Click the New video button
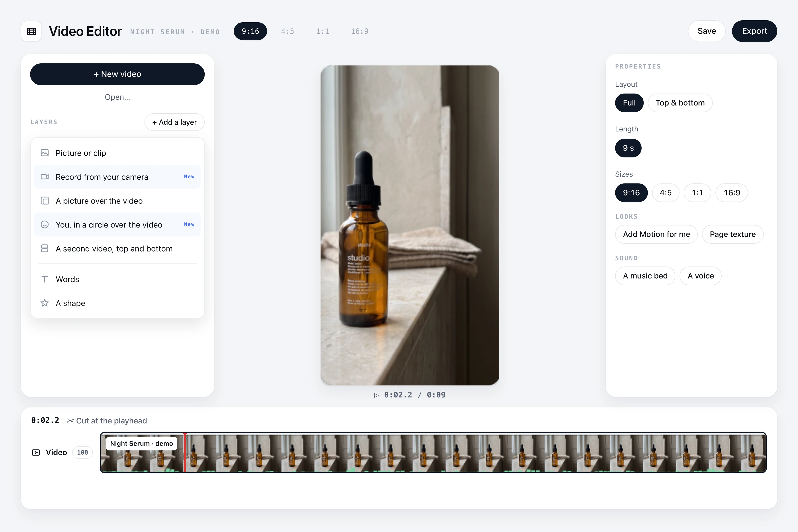The width and height of the screenshot is (798, 532). (x=117, y=74)
